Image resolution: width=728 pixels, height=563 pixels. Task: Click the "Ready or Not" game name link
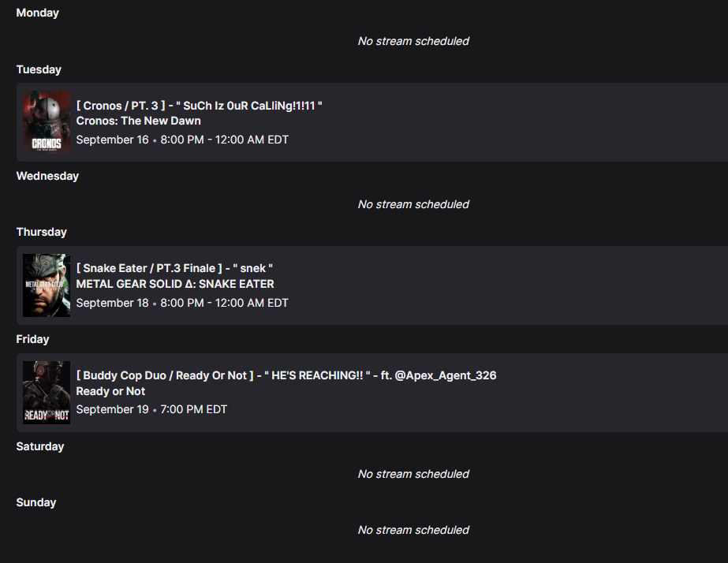[x=110, y=391]
